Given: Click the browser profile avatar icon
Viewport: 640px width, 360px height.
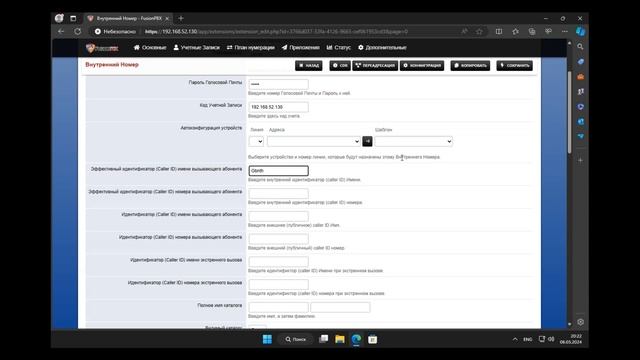Looking at the screenshot, I should click(59, 18).
